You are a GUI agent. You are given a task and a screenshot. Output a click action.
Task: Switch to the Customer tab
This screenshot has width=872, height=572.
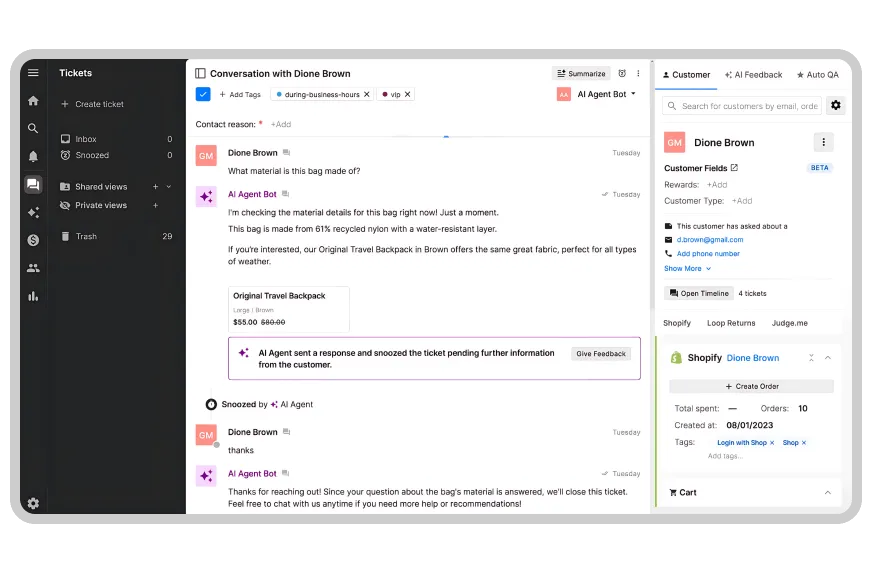pos(686,74)
